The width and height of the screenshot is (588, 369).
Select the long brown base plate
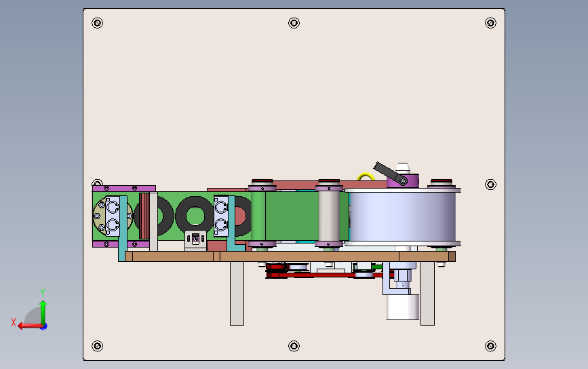(291, 256)
